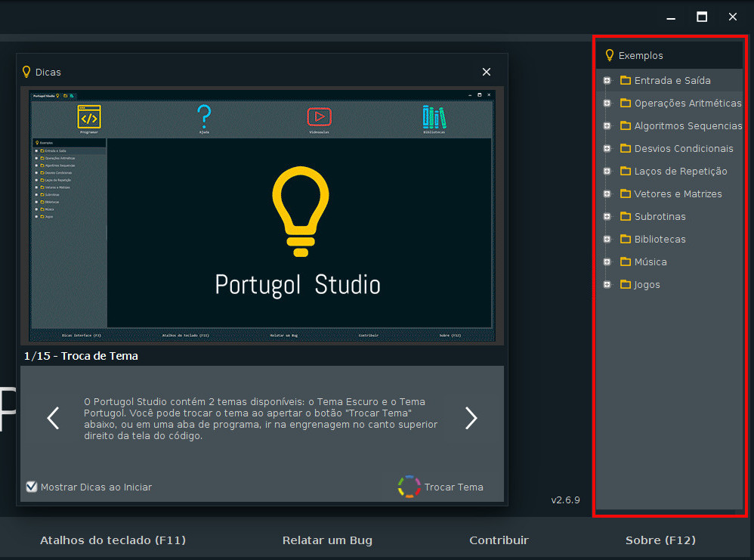
Task: Select the Entrada e Saída label
Action: [672, 80]
